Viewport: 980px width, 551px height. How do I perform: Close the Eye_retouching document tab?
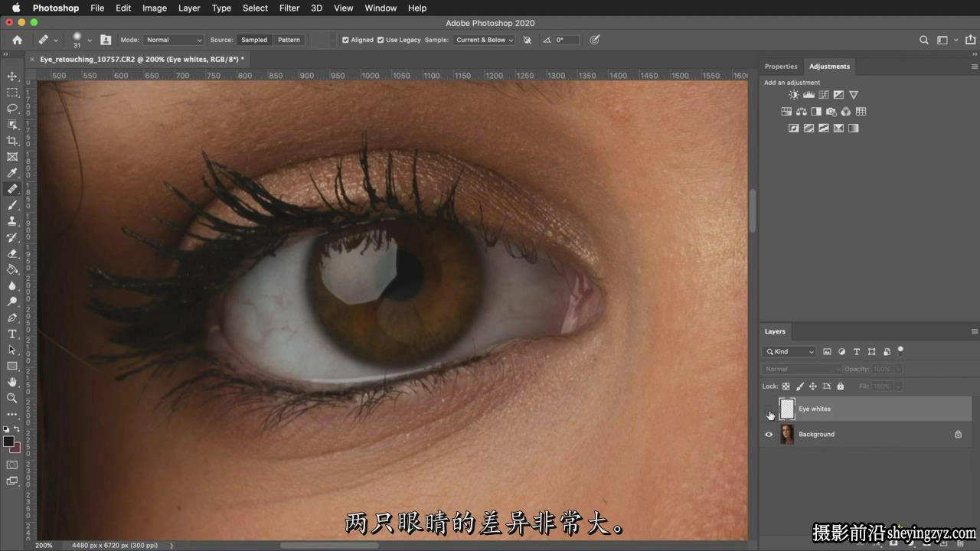click(32, 59)
